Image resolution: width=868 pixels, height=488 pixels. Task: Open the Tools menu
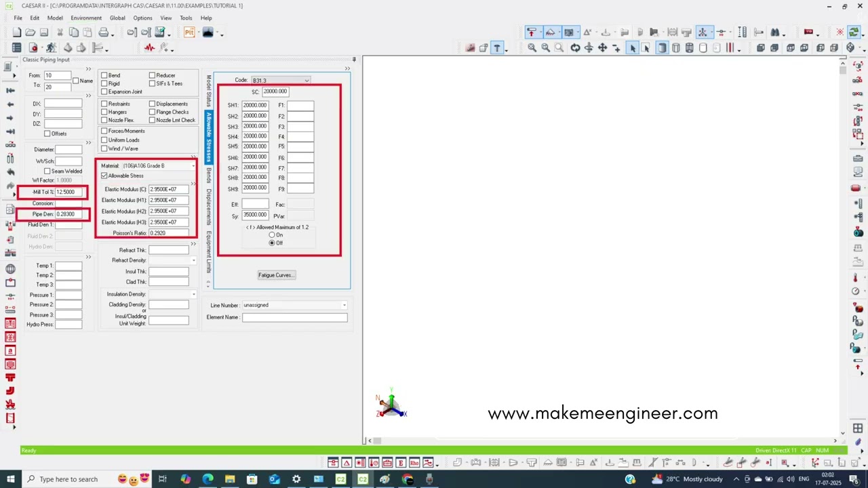186,18
